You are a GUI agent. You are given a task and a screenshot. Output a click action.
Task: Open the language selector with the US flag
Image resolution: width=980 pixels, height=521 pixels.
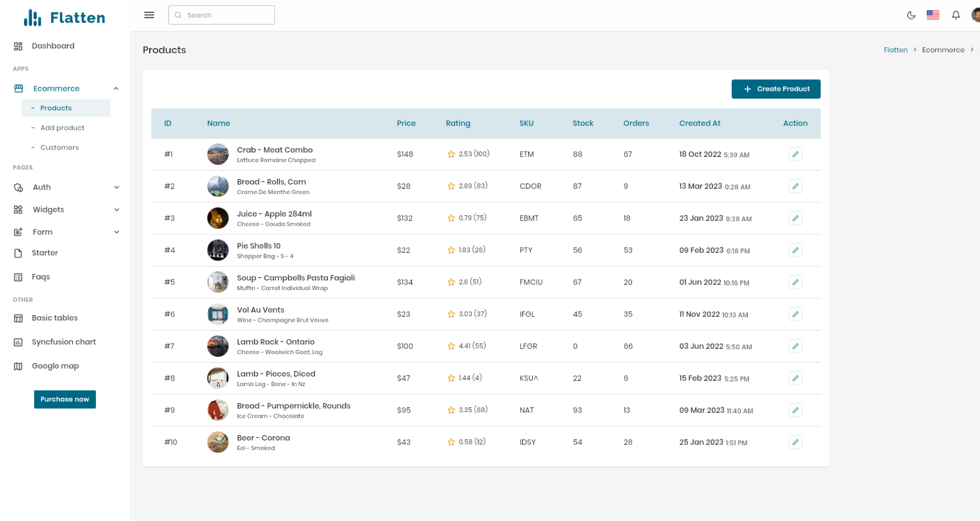click(933, 15)
